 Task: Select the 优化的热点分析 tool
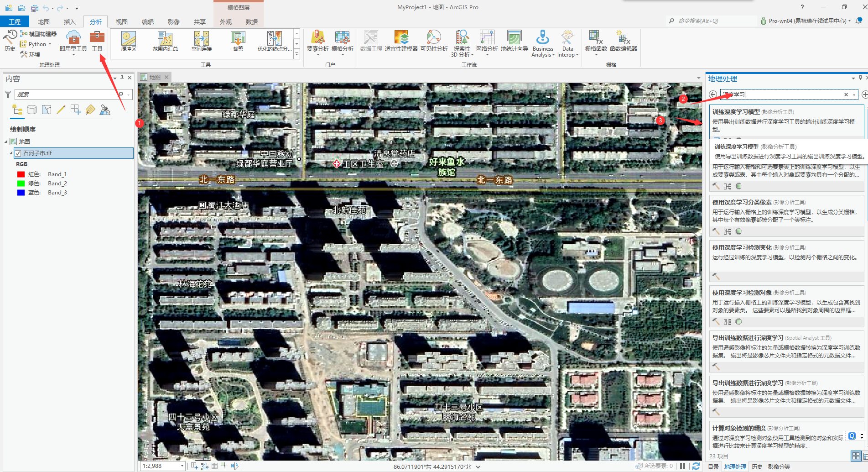pos(274,41)
